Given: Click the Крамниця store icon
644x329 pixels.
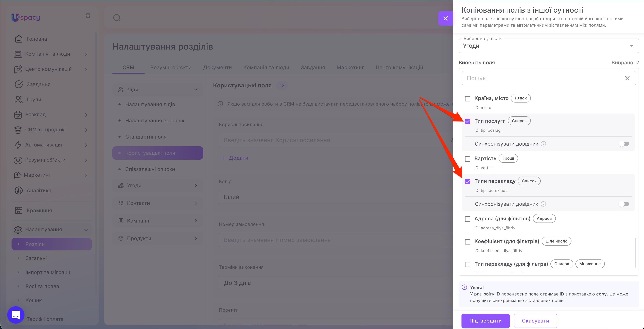Looking at the screenshot, I should (x=19, y=210).
